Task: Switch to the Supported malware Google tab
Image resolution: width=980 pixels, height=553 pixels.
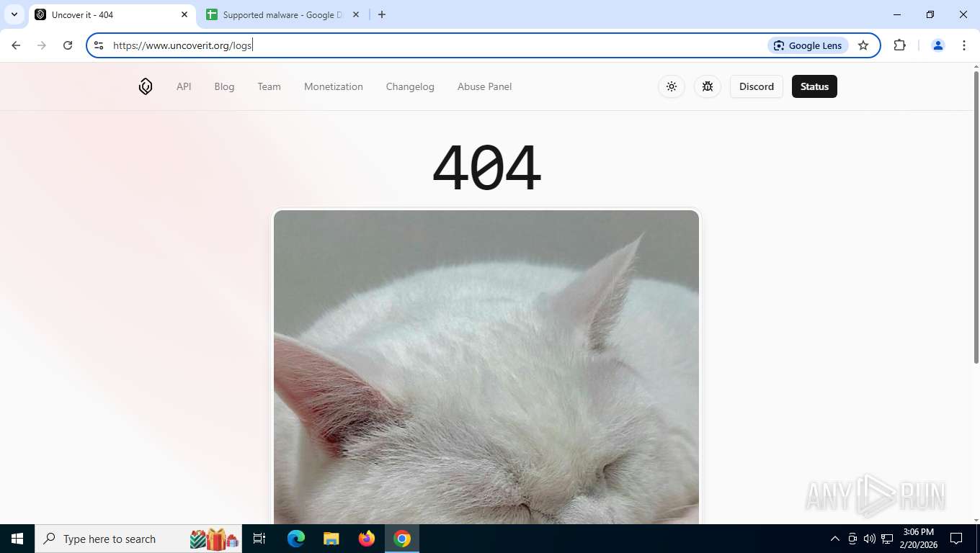Action: (x=282, y=14)
